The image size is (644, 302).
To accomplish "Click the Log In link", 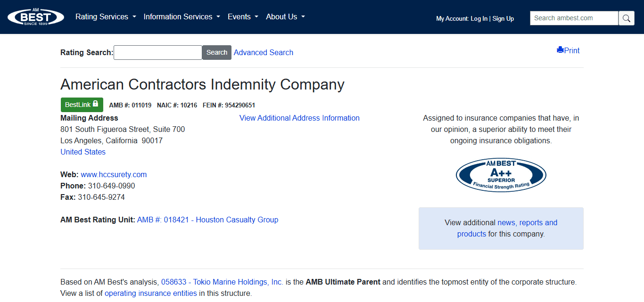I will tap(479, 19).
